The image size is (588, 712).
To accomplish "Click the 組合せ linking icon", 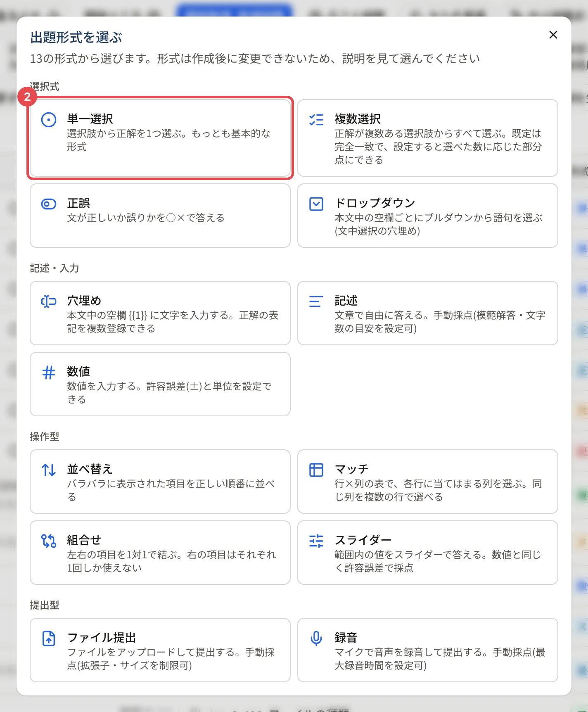I will (x=49, y=541).
